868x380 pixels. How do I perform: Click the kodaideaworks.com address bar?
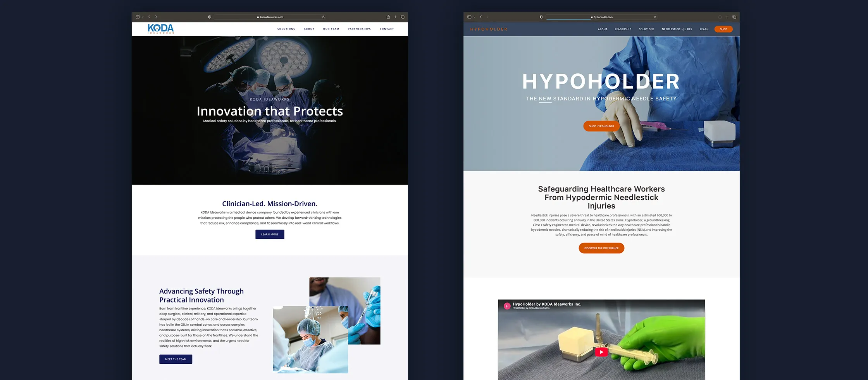[x=270, y=17]
